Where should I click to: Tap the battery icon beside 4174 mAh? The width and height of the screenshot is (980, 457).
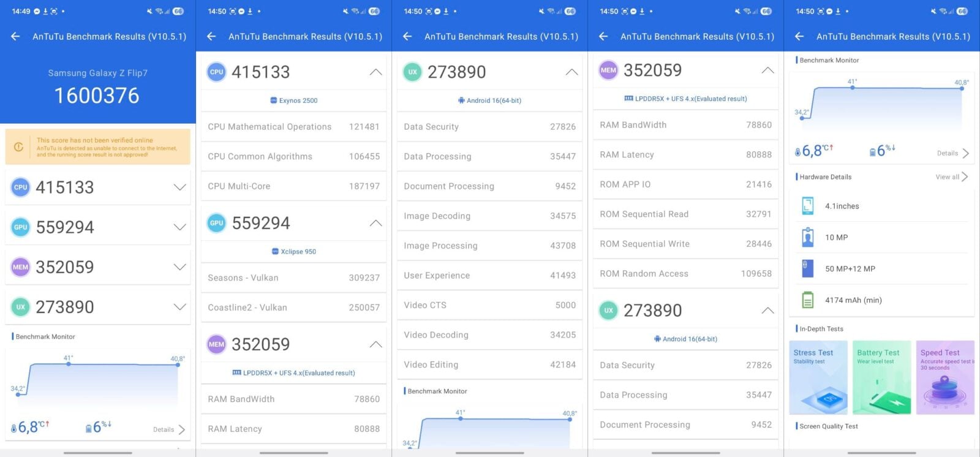click(x=808, y=300)
